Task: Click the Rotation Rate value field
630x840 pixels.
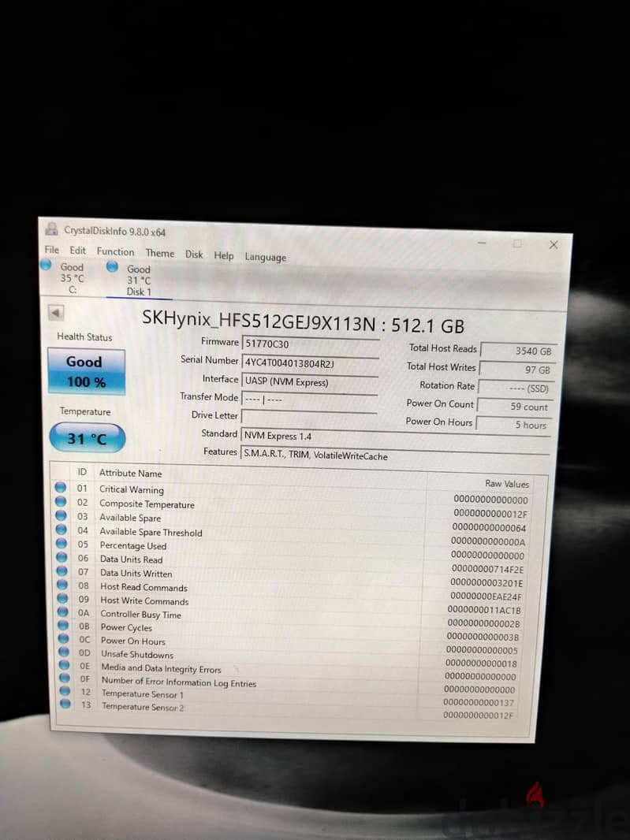Action: (x=515, y=388)
